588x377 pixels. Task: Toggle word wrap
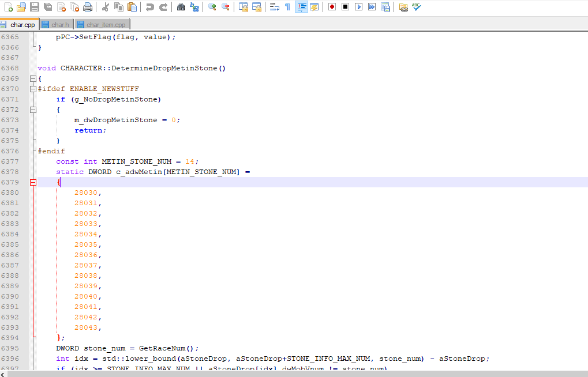pyautogui.click(x=275, y=7)
